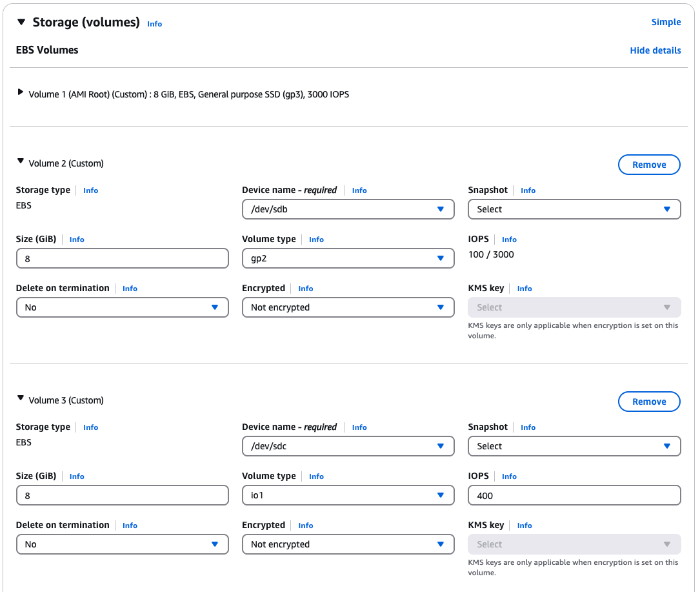Remove Volume 2 from the configuration

coord(648,165)
